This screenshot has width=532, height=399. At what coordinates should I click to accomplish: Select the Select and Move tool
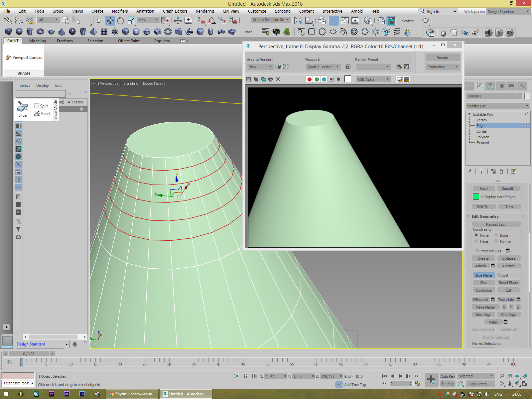[110, 21]
